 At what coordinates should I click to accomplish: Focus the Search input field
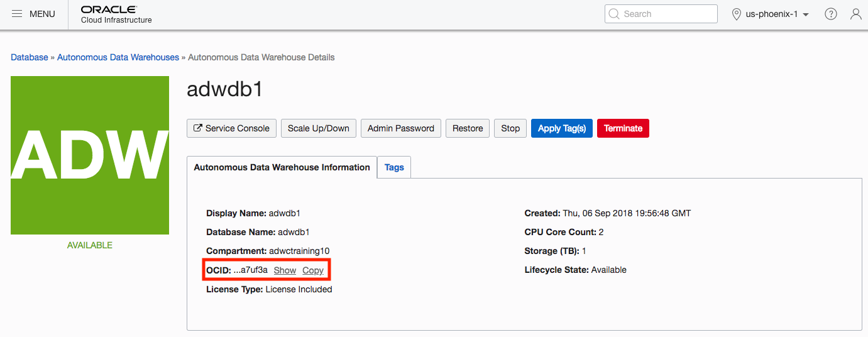coord(667,14)
